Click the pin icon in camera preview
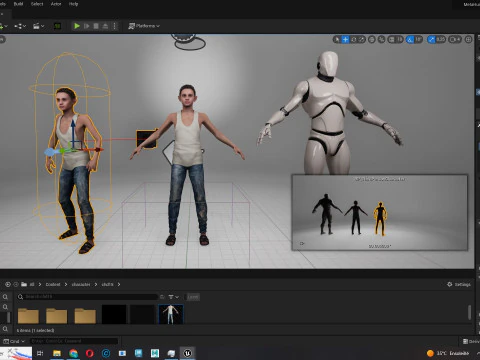The image size is (480, 360). [x=302, y=244]
